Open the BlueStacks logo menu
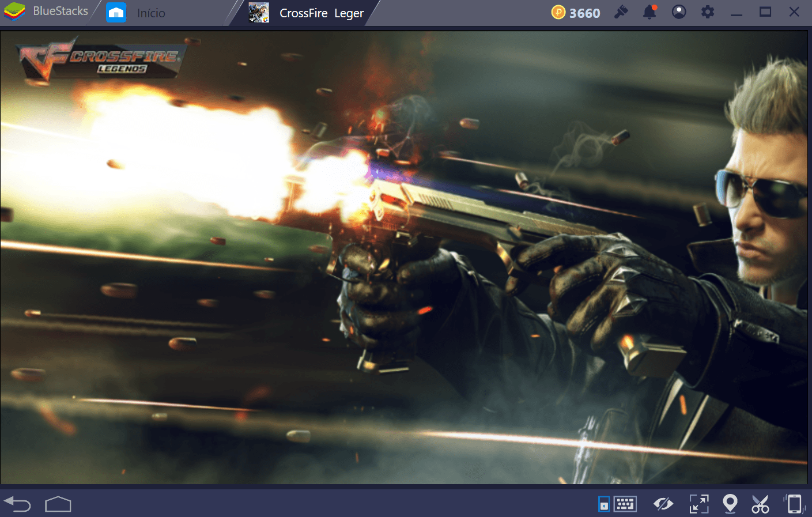 click(x=14, y=12)
